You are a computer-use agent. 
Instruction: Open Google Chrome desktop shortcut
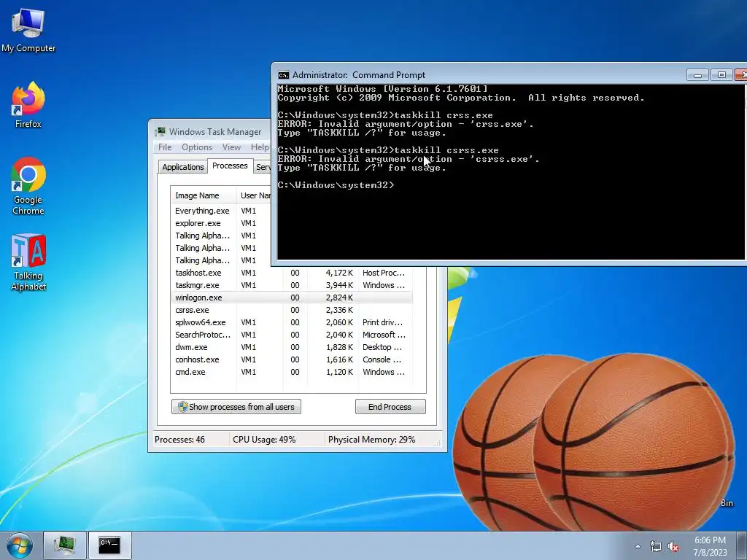click(28, 186)
